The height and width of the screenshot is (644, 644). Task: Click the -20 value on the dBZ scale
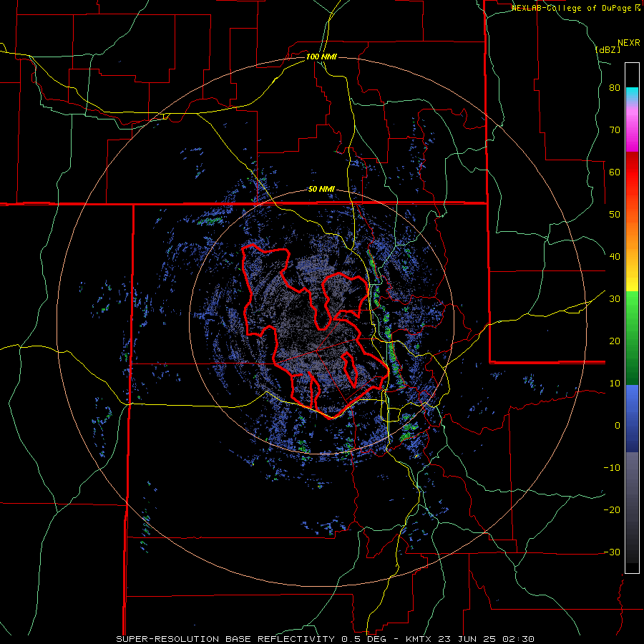(x=612, y=509)
